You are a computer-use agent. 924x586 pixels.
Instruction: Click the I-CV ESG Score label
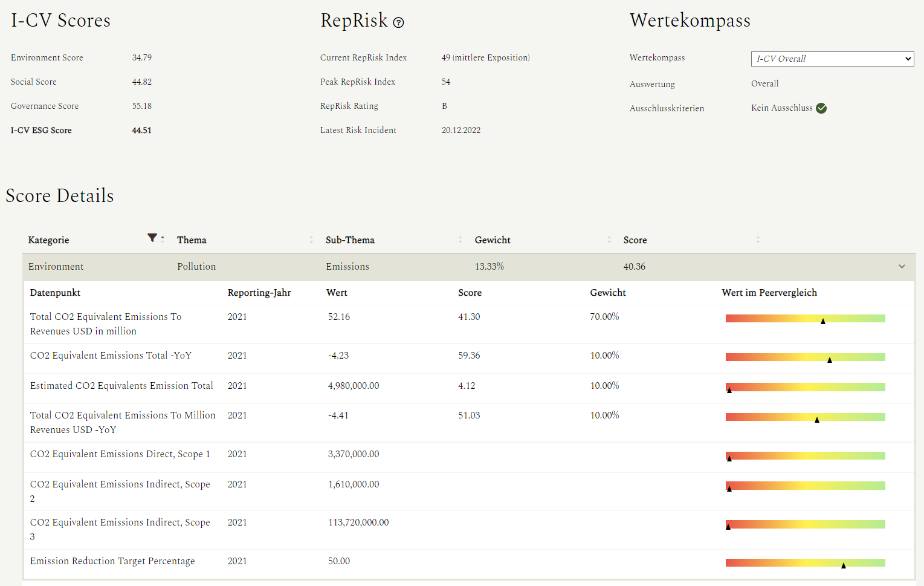click(41, 130)
